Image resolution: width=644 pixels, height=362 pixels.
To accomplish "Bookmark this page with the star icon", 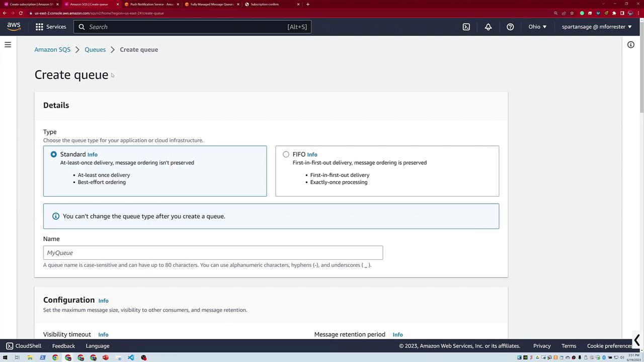I will click(x=572, y=13).
